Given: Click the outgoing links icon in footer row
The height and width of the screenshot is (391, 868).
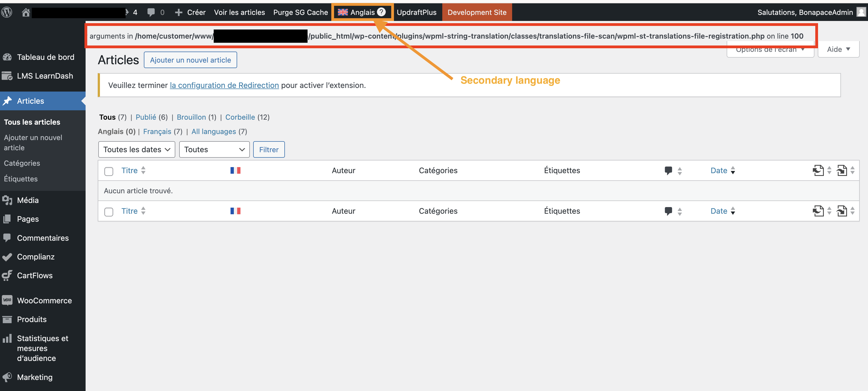Looking at the screenshot, I should tap(818, 211).
